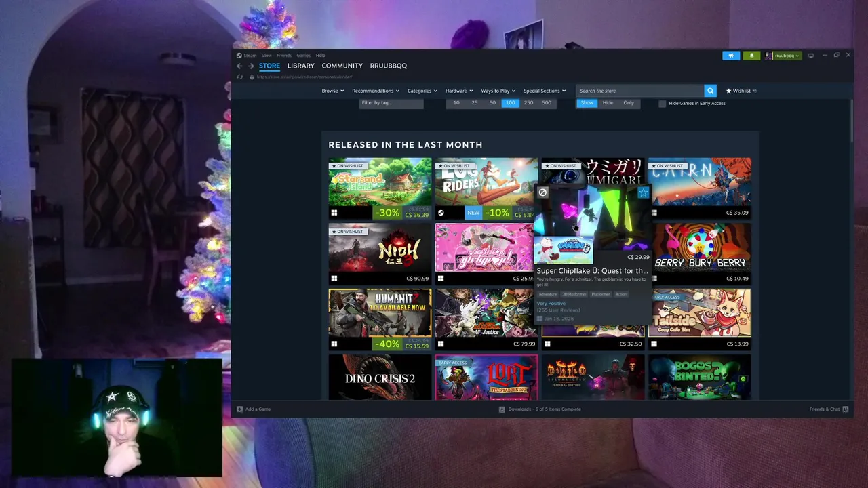The image size is (868, 488).
Task: Click the Filter by tag field
Action: point(391,103)
